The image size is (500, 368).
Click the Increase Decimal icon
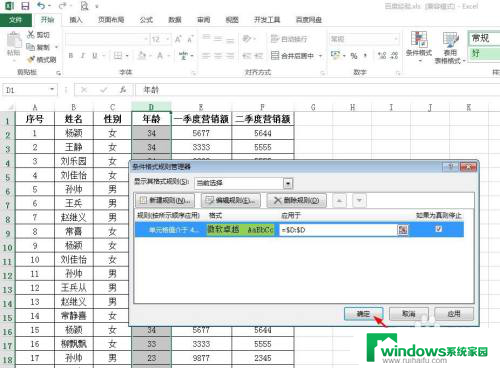click(x=382, y=56)
